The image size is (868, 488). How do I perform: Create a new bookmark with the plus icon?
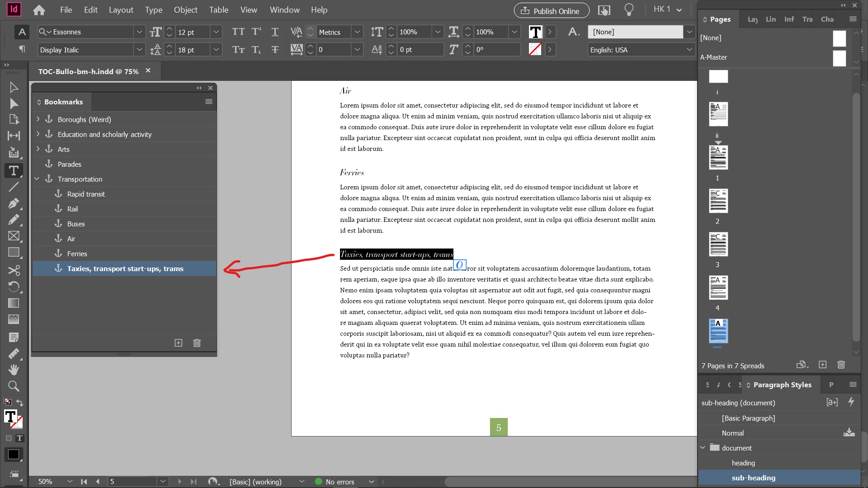click(178, 343)
